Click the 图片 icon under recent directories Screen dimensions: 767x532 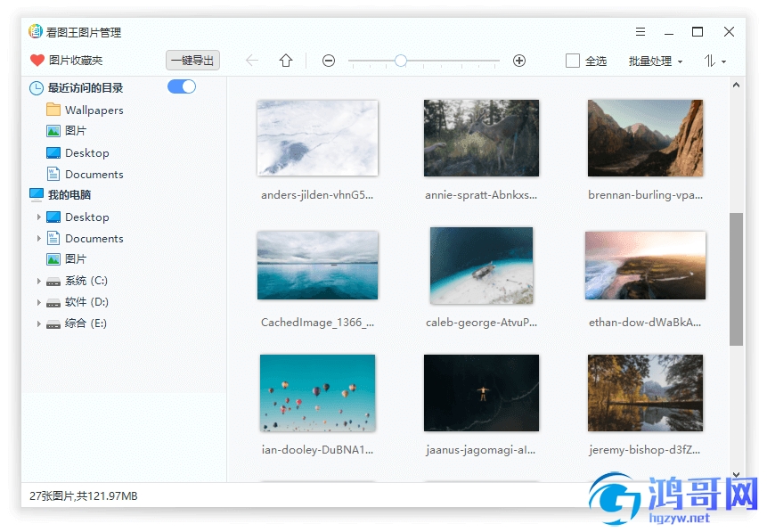(x=53, y=131)
